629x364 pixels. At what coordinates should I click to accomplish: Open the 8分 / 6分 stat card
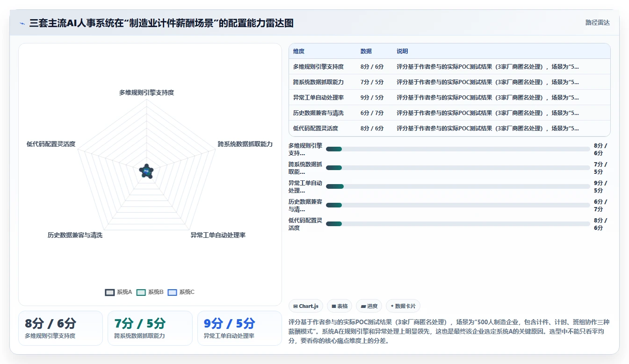(x=60, y=328)
